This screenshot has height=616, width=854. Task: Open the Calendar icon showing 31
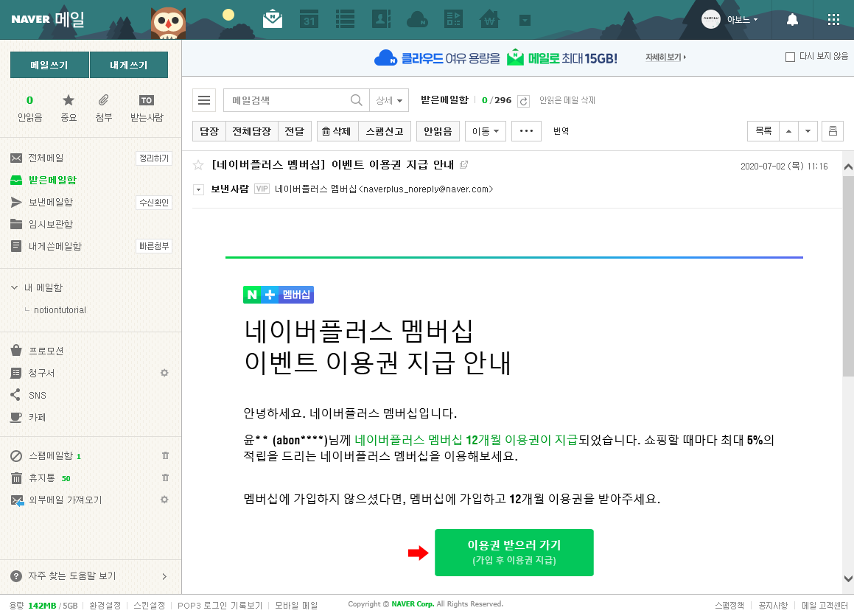(x=309, y=20)
